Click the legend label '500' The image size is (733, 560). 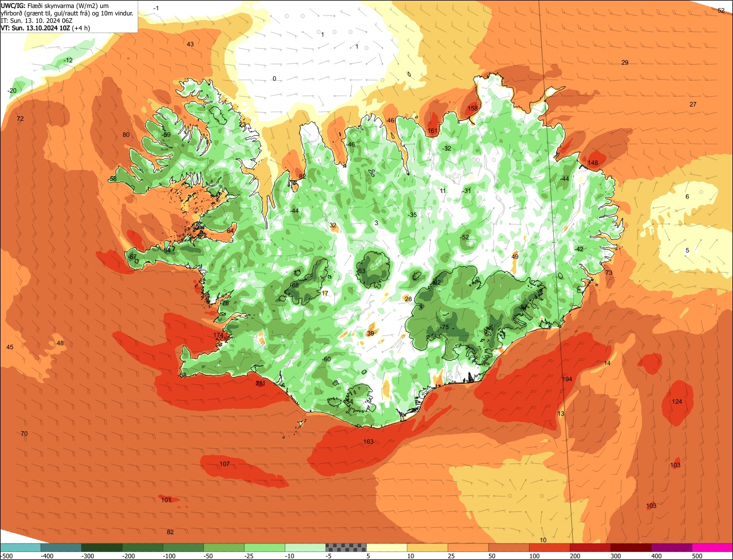pyautogui.click(x=696, y=556)
